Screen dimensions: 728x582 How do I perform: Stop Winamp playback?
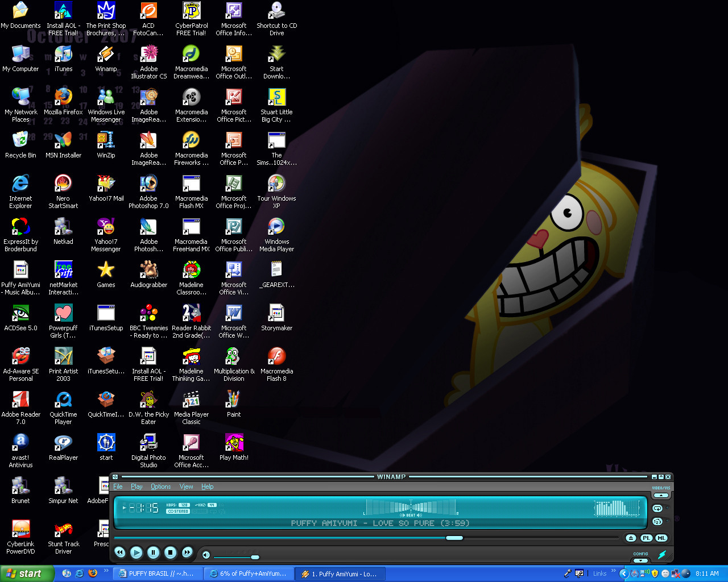point(170,552)
